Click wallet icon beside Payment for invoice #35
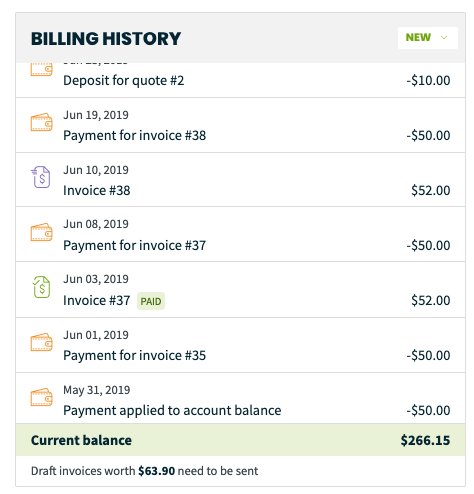Viewport: 474px width, 494px height. [x=42, y=342]
